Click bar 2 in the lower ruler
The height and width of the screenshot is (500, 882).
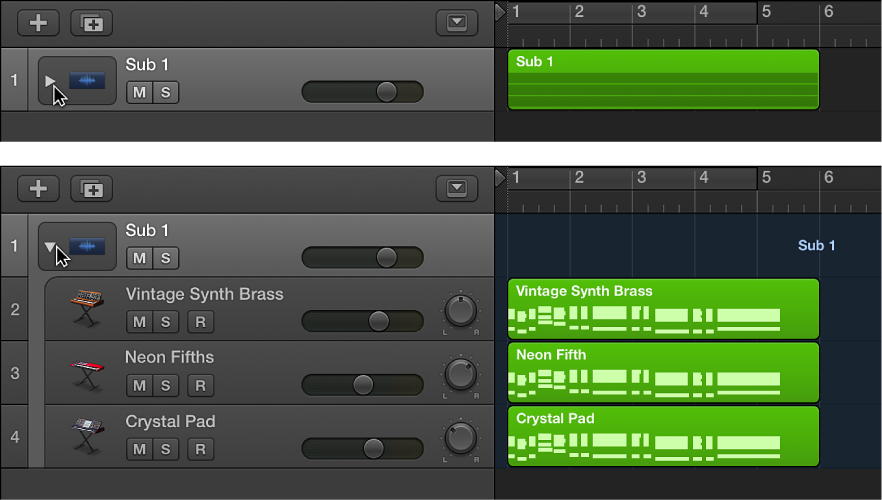(579, 177)
